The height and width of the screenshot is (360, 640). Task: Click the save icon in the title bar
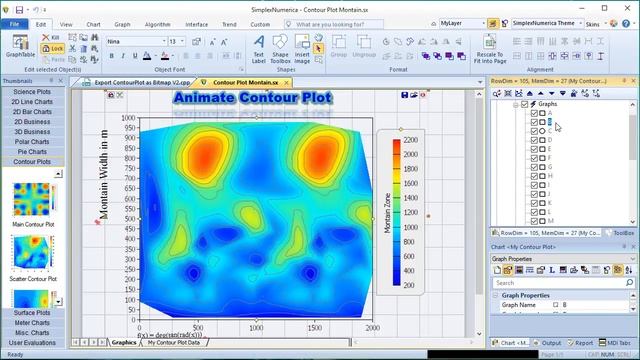tap(19, 9)
